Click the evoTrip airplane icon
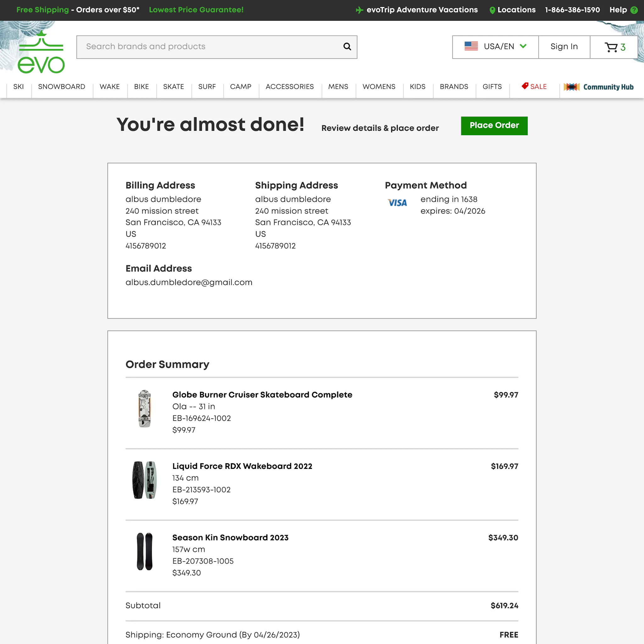Image resolution: width=644 pixels, height=644 pixels. point(359,10)
